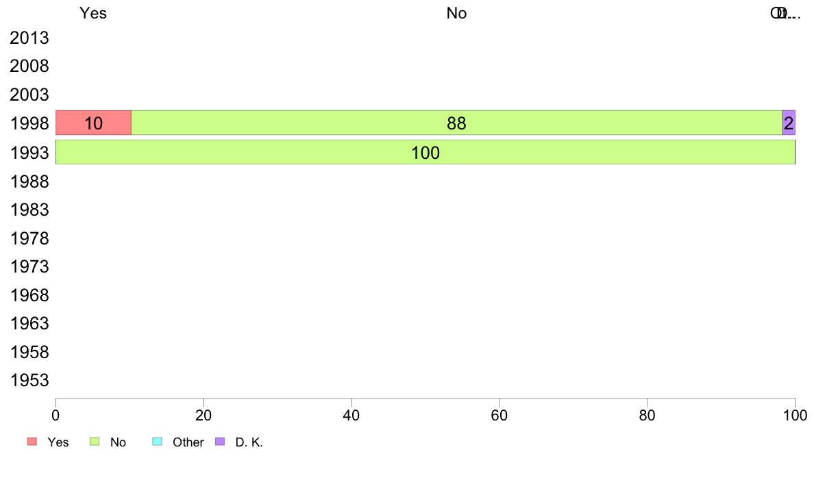Click the 80 tick on the x-axis
The image size is (814, 504).
(x=647, y=415)
